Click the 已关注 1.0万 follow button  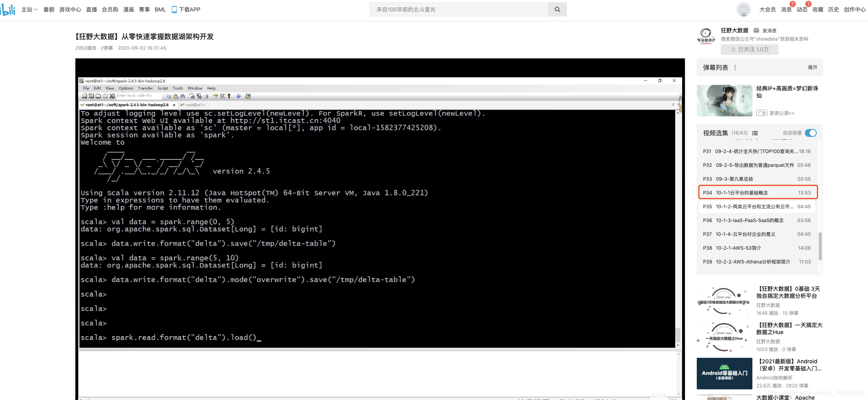click(x=750, y=49)
